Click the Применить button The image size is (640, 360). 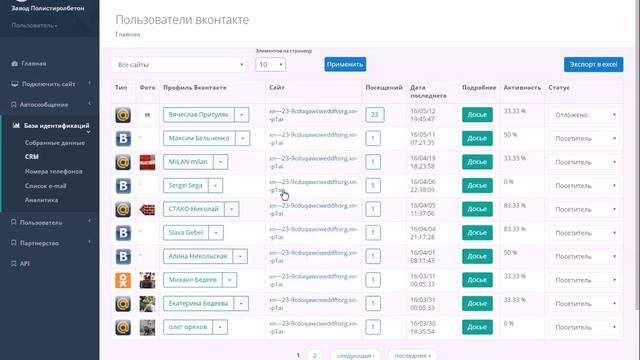pyautogui.click(x=345, y=64)
